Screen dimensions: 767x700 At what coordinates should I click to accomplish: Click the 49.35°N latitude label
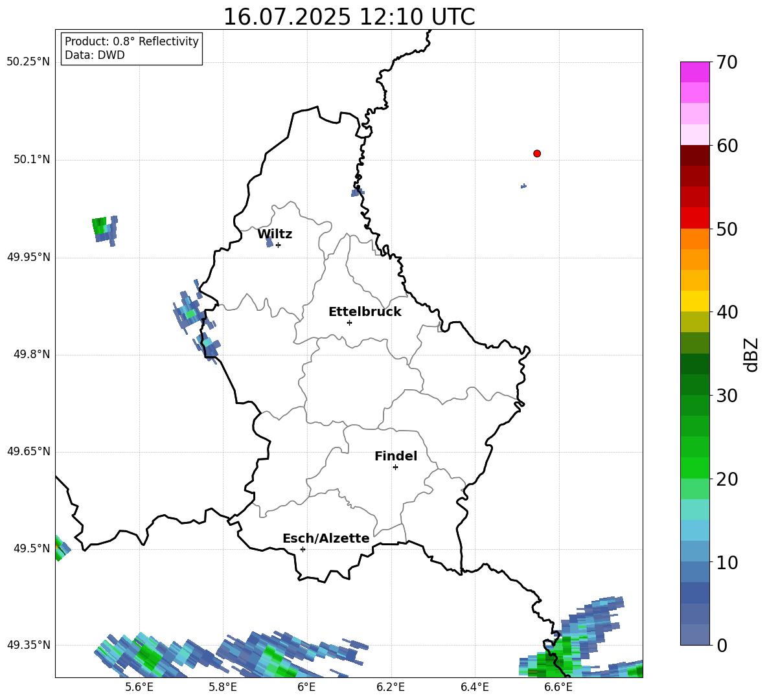[29, 645]
